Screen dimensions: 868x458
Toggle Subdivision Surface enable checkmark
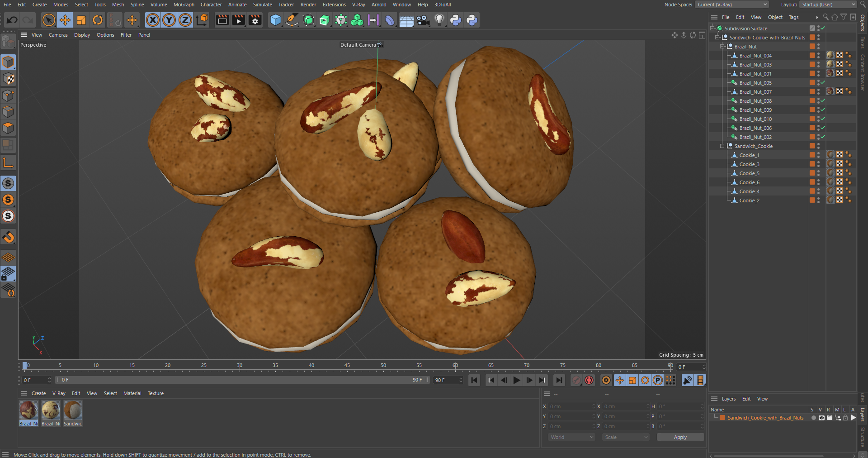tap(823, 28)
